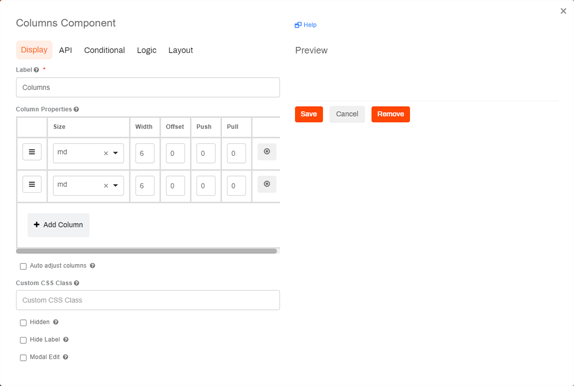
Task: Click the Cancel button
Action: (347, 114)
